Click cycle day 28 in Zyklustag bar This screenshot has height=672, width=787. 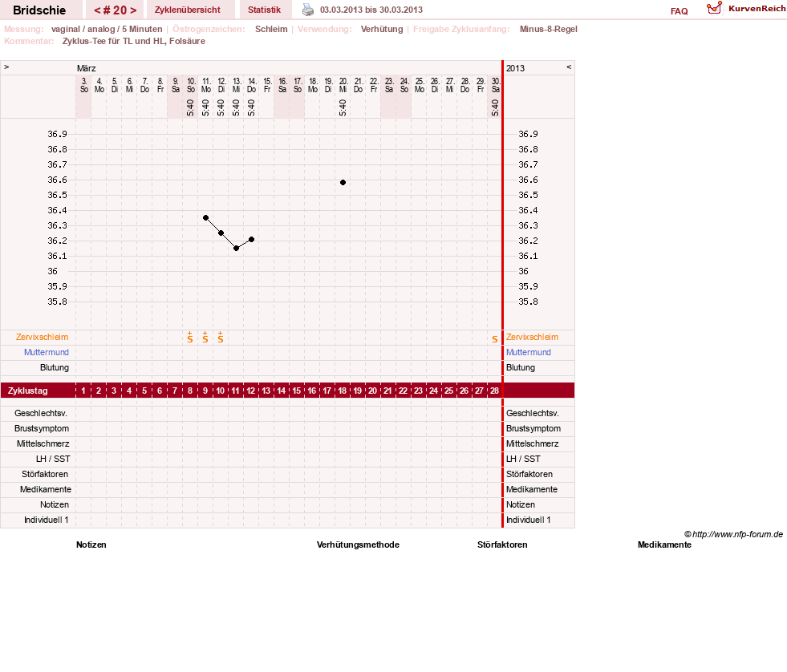tap(495, 391)
